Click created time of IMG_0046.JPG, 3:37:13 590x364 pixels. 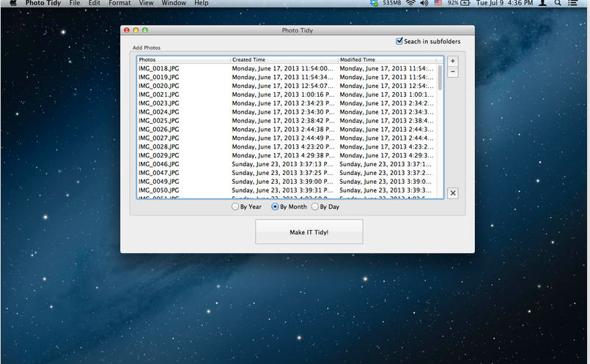pyautogui.click(x=283, y=164)
